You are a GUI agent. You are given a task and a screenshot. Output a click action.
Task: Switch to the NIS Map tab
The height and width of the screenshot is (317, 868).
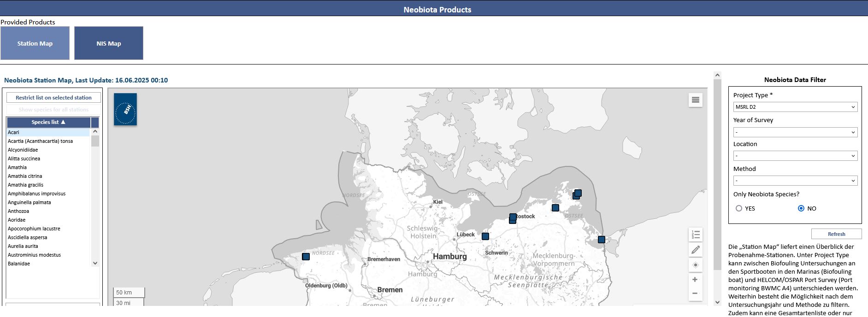109,43
